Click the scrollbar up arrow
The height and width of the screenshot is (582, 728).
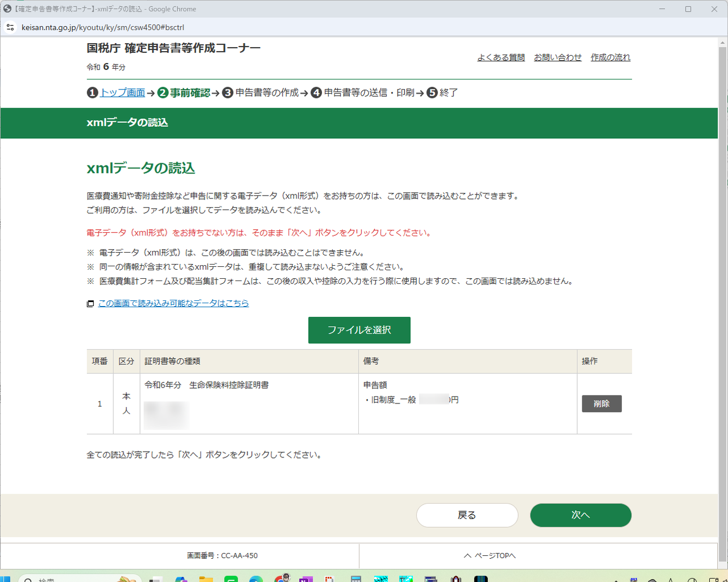[723, 43]
